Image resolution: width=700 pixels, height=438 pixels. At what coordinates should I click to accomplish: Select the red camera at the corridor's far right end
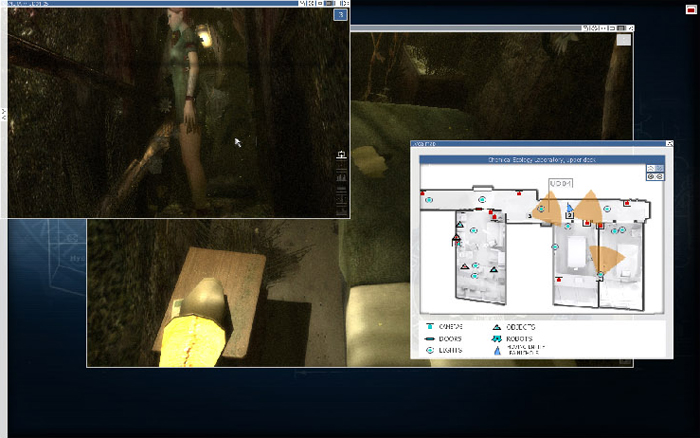click(627, 204)
